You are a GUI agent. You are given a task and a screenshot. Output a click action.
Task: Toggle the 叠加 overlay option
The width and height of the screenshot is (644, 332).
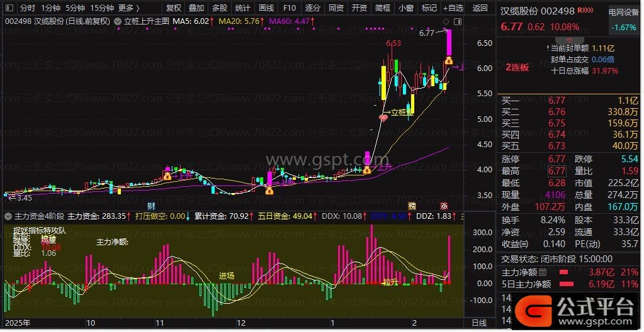pos(196,8)
